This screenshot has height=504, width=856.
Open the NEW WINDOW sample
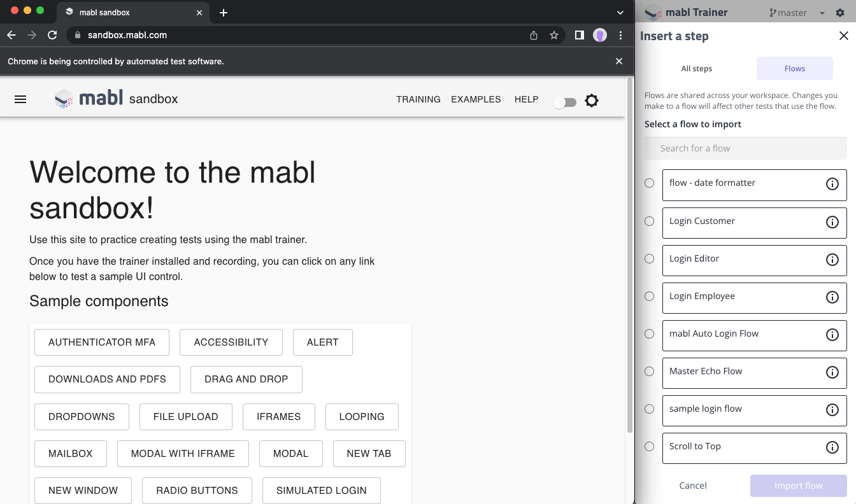83,491
